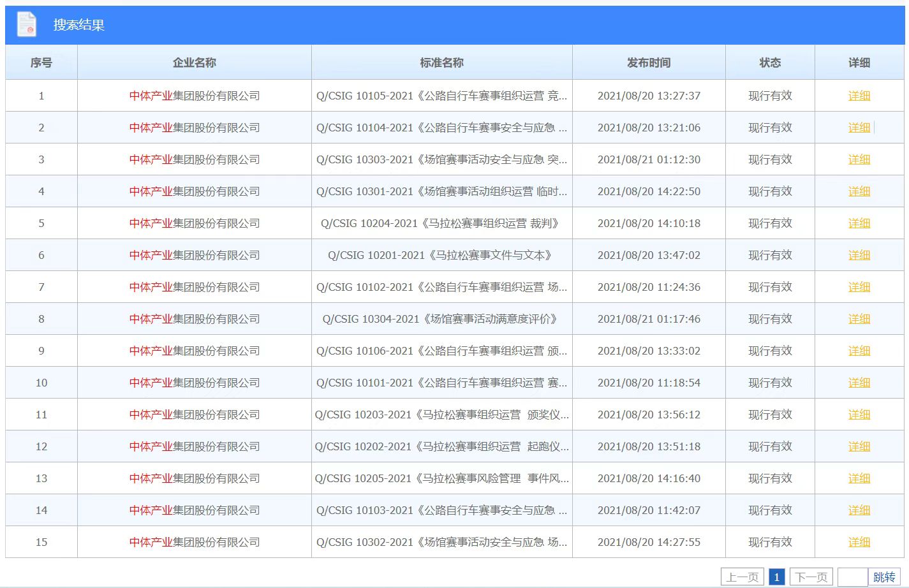
Task: Open details link for Q/CSIG 10302-2021
Action: point(859,542)
